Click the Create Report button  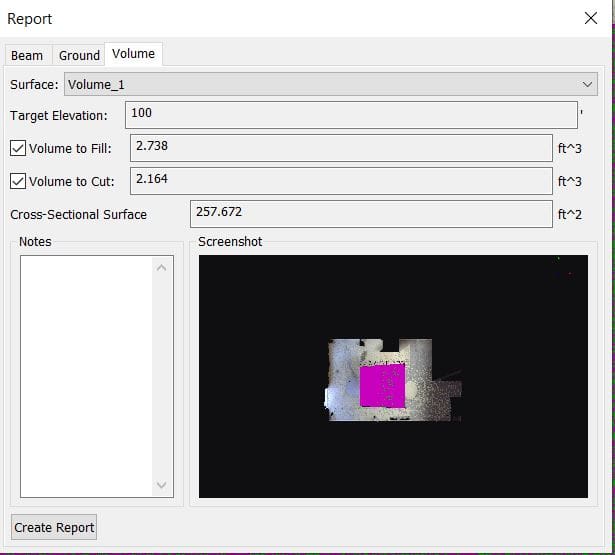coord(54,527)
